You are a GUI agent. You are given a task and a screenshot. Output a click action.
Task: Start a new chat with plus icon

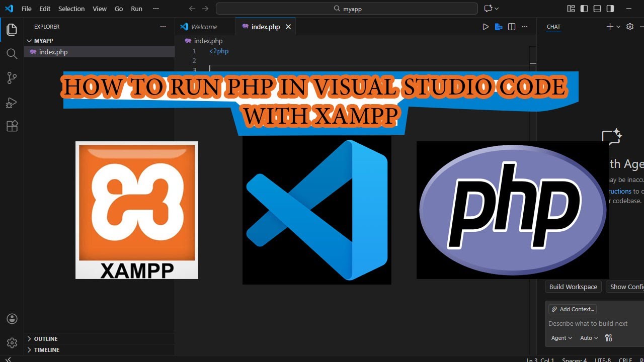point(610,27)
